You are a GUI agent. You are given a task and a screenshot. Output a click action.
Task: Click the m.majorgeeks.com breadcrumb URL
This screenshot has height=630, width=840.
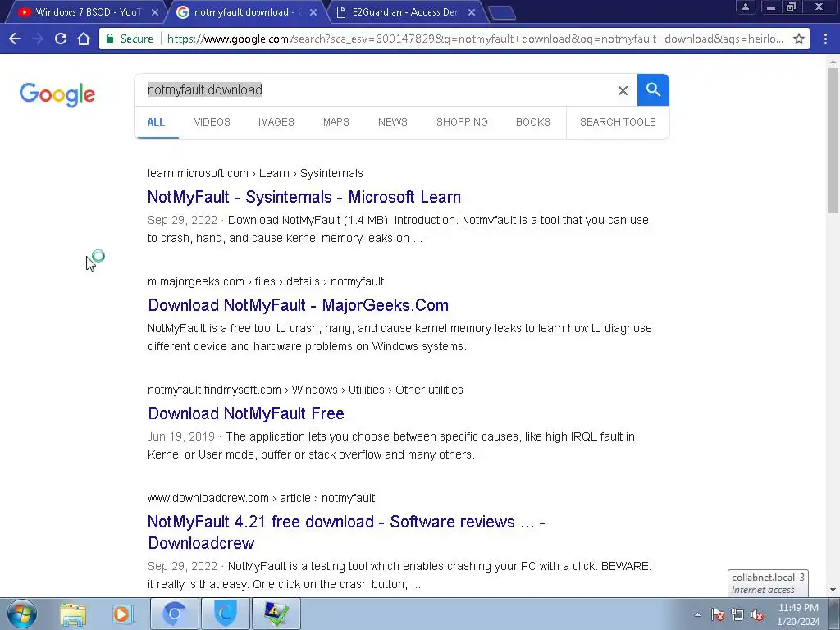tap(266, 282)
